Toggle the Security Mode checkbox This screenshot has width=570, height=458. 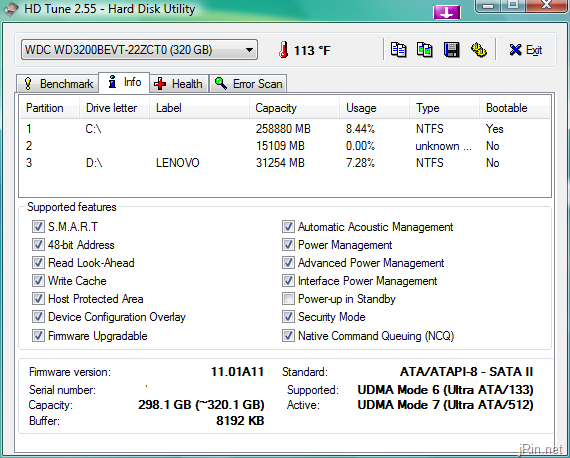pos(288,317)
